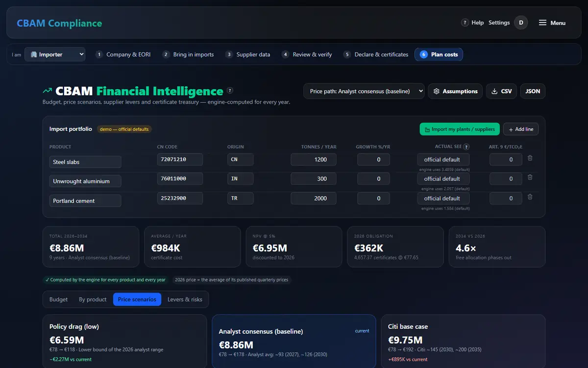This screenshot has width=588, height=368.
Task: Go to step 1 Company & EORI
Action: 124,54
